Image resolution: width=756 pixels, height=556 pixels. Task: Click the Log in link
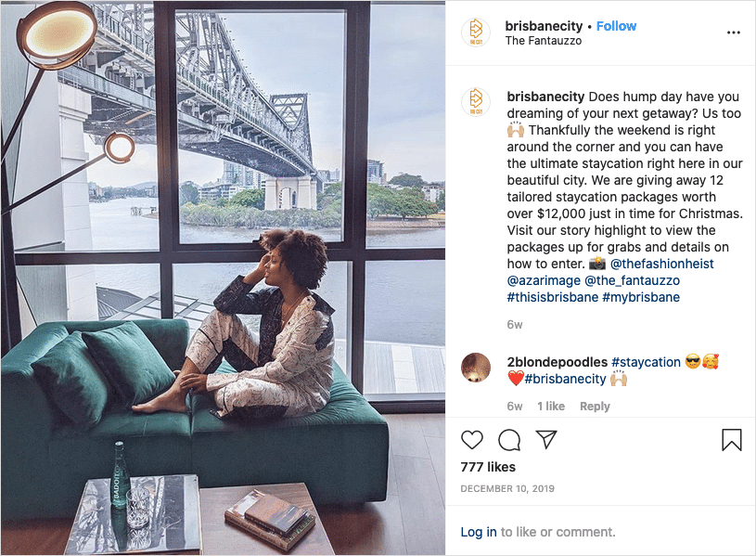(x=478, y=532)
